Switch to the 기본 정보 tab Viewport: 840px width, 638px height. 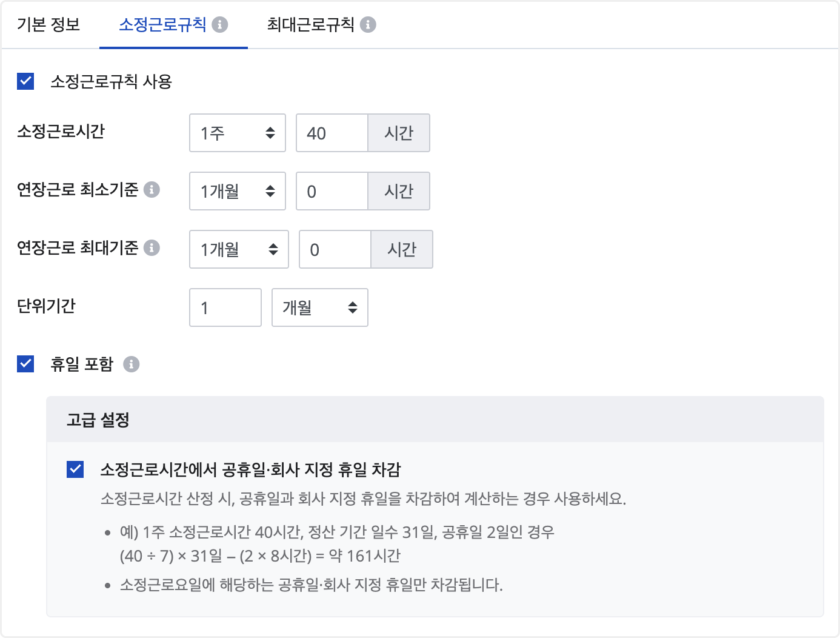tap(48, 25)
